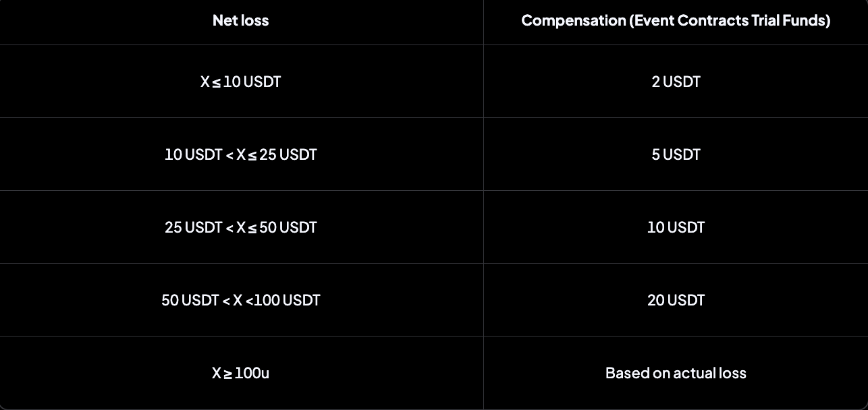Select the "20 USDT" compensation cell
The height and width of the screenshot is (410, 868).
tap(676, 301)
